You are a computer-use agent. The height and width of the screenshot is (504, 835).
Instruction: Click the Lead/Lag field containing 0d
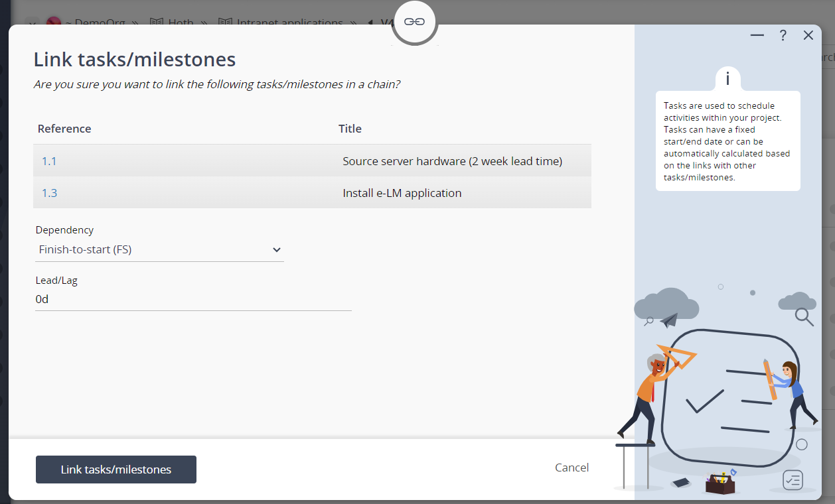[x=193, y=299]
